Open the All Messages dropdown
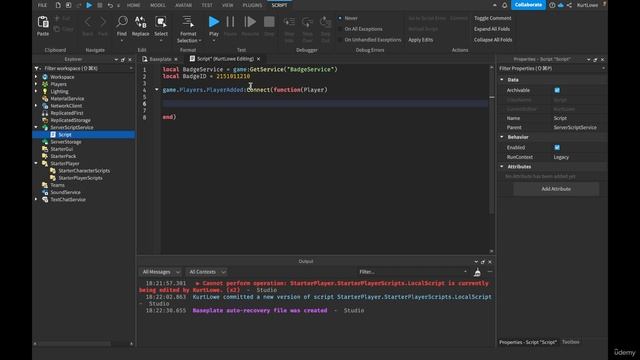Image resolution: width=640 pixels, height=360 pixels. click(160, 272)
